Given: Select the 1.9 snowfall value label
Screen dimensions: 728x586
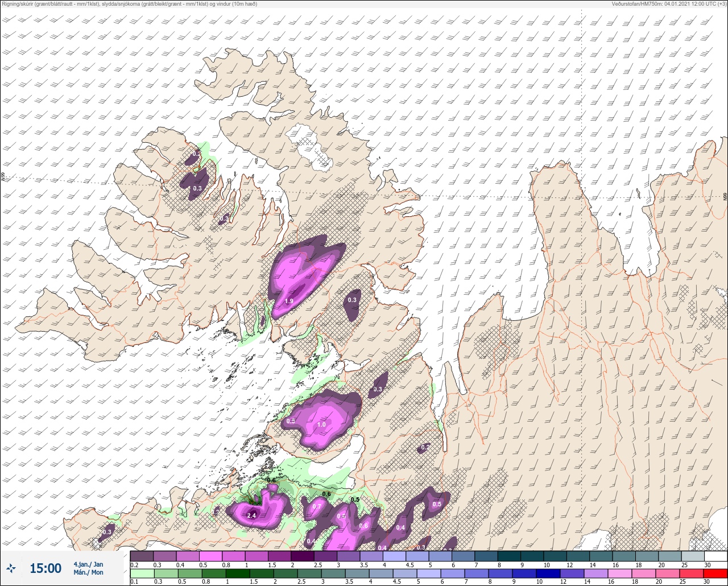Looking at the screenshot, I should click(289, 301).
